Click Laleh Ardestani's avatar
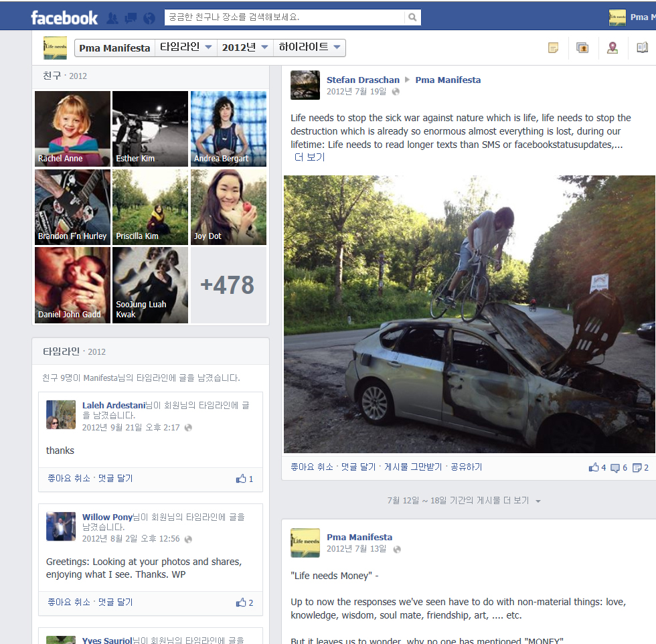The width and height of the screenshot is (656, 644). [x=61, y=414]
